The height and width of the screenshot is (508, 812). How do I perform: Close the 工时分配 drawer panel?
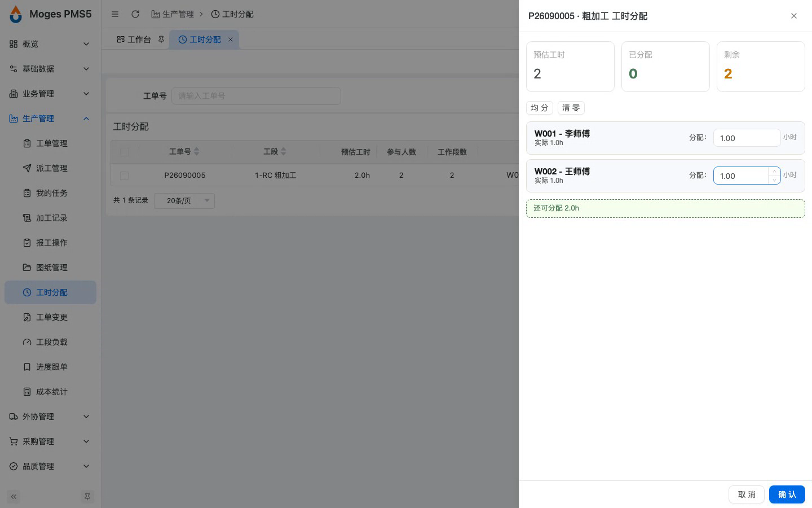click(x=794, y=16)
